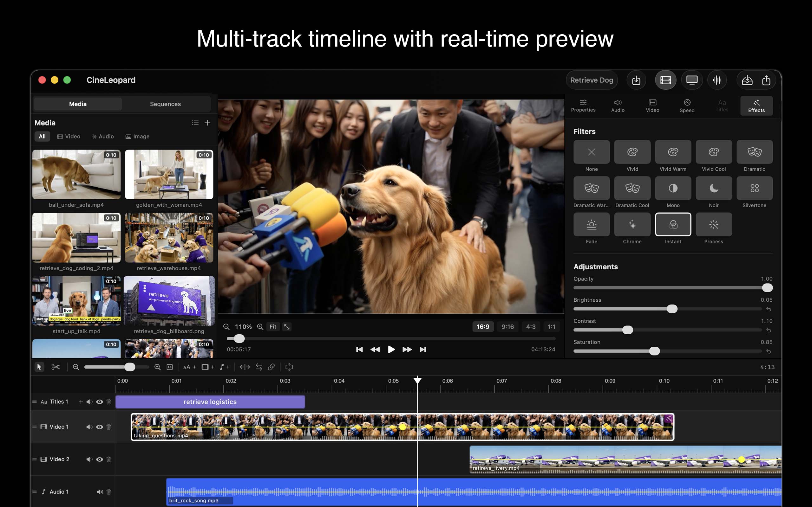The width and height of the screenshot is (812, 507).
Task: Mute the Titles 1 track
Action: [x=89, y=401]
